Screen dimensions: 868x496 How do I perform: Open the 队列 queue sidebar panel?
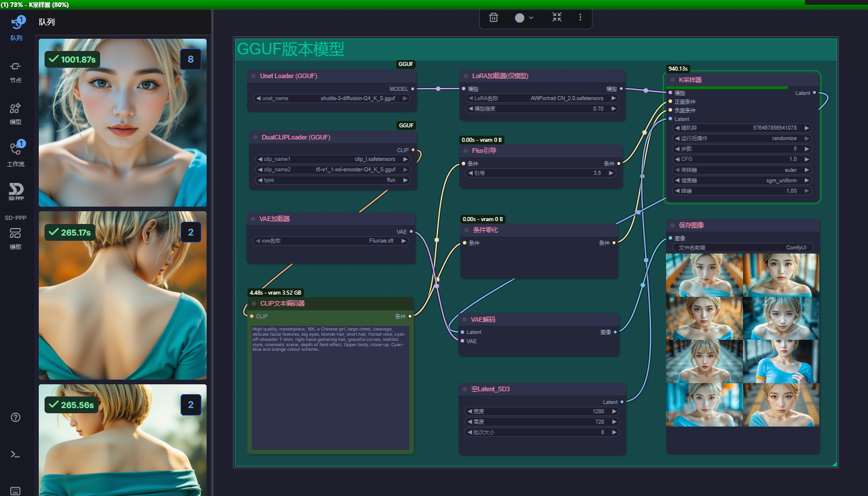pyautogui.click(x=16, y=27)
